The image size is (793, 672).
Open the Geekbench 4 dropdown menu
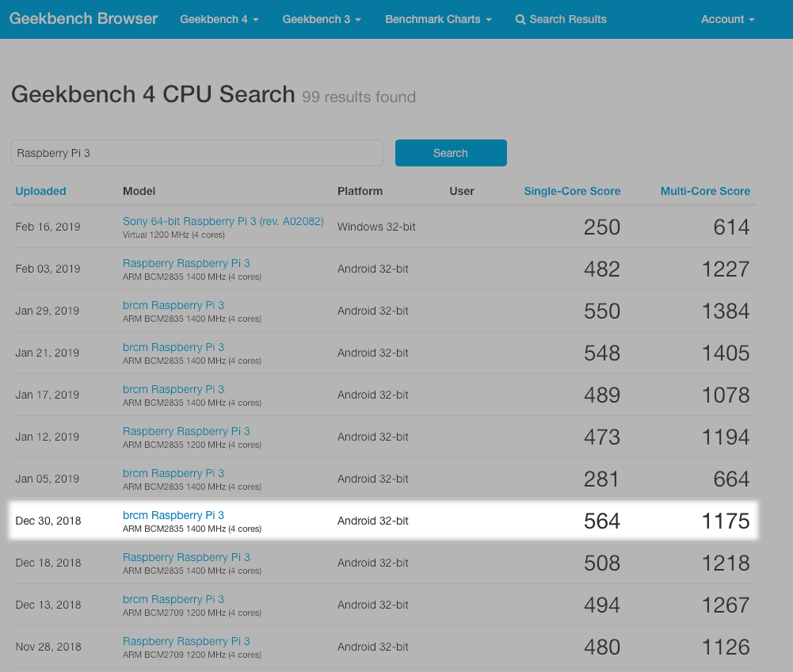click(x=219, y=19)
